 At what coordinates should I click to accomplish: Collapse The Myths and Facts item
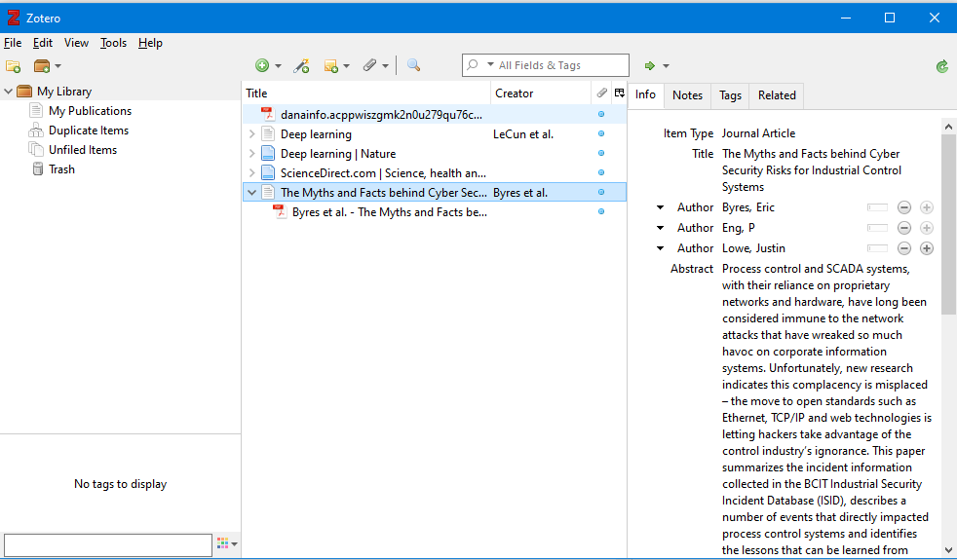click(251, 193)
